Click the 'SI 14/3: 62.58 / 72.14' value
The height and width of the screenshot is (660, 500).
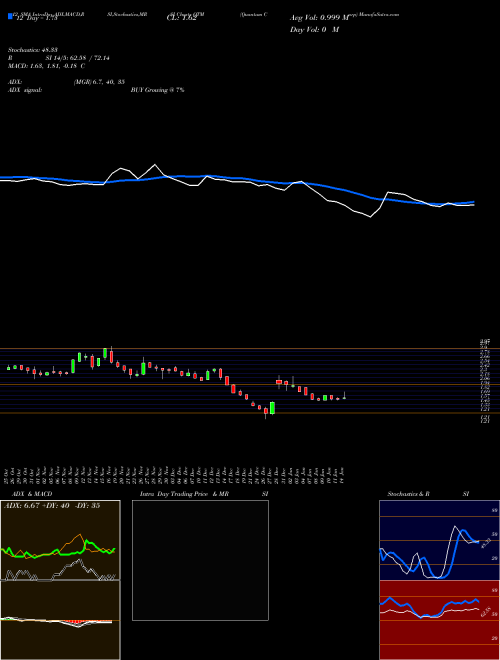point(77,58)
